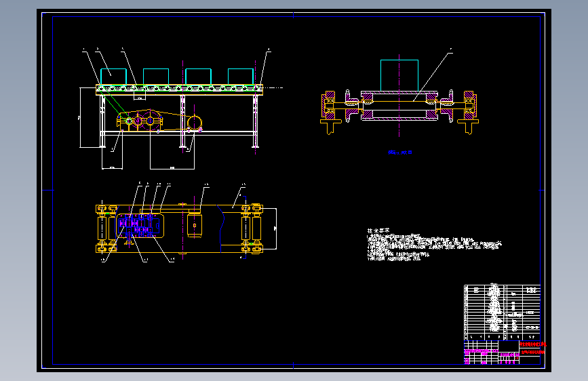Select the red title text in the title block
Viewport: 588px width, 381px height.
(532, 348)
